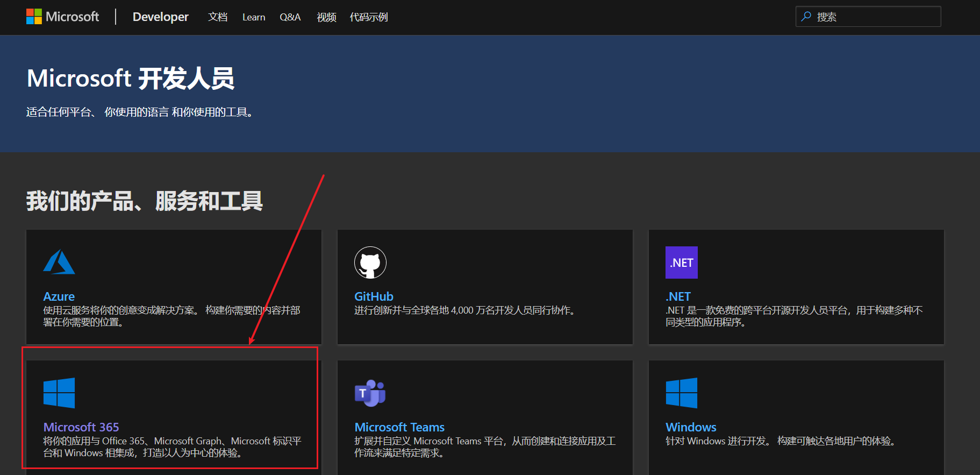Click the purple .NET logo icon
Viewport: 980px width, 475px height.
pyautogui.click(x=682, y=263)
